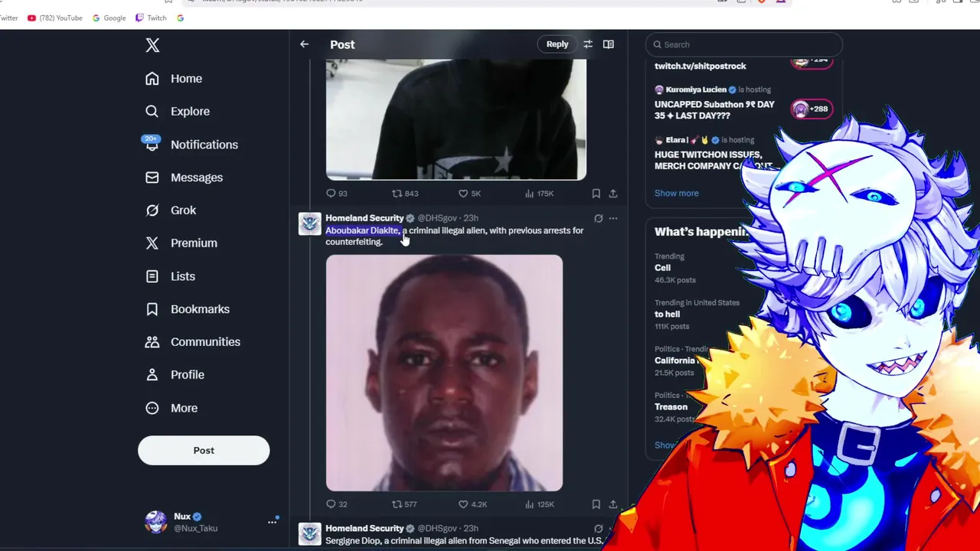Open the Google bookmark
The image size is (980, 551).
coord(109,18)
